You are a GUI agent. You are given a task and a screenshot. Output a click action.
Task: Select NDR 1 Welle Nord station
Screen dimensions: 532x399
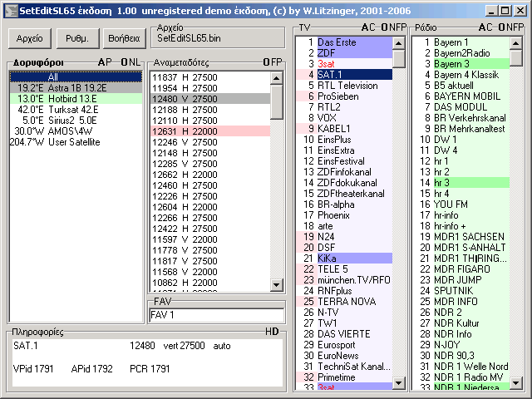click(x=461, y=367)
